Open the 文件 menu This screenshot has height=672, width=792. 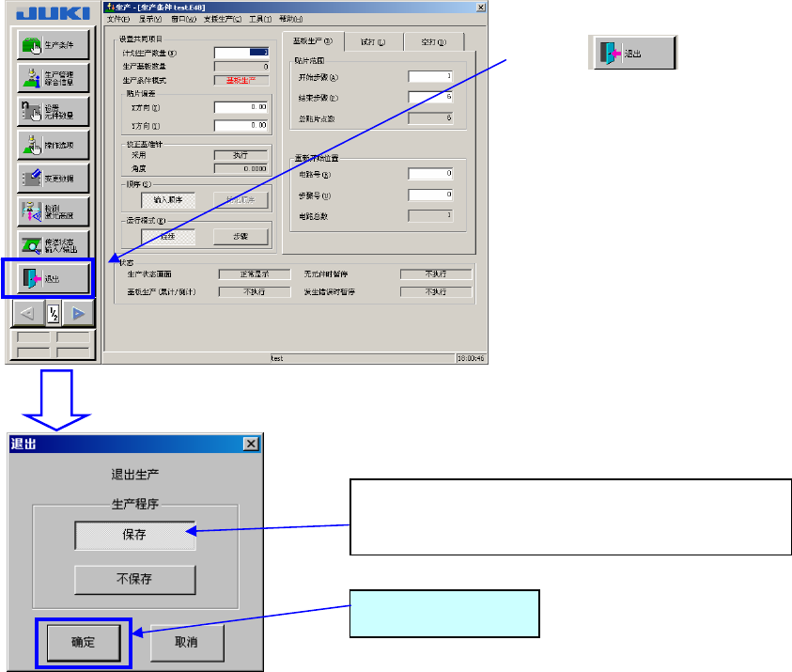[x=118, y=19]
